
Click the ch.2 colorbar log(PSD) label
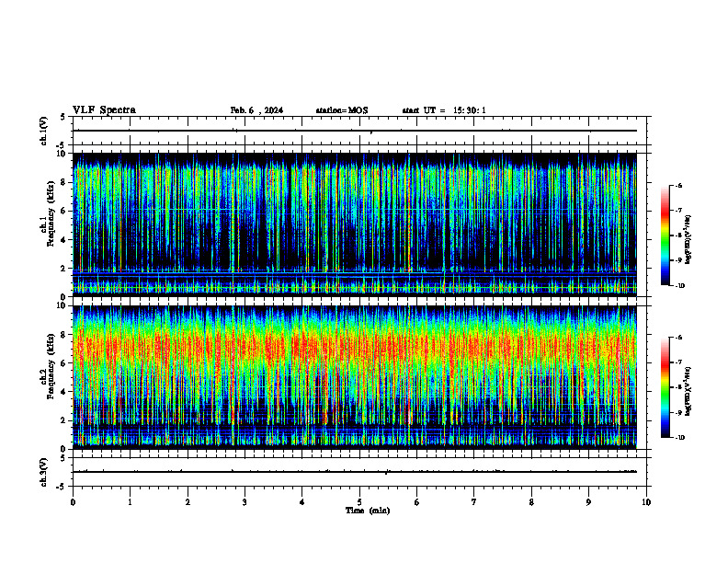[x=688, y=391]
